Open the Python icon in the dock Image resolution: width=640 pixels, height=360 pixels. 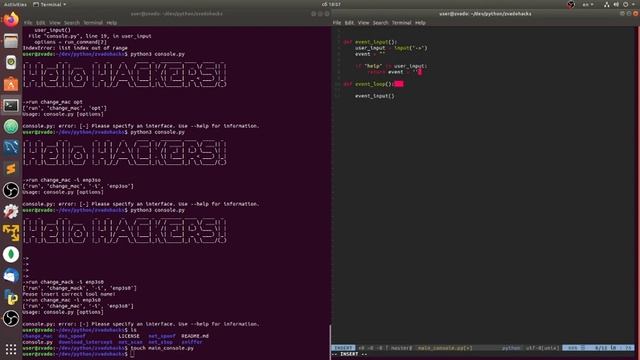[x=11, y=297]
